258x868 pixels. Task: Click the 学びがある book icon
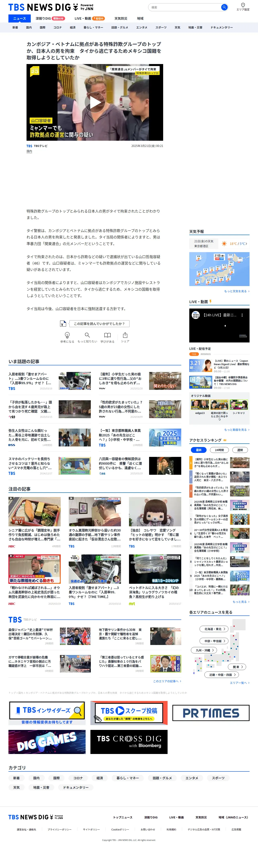(107, 335)
